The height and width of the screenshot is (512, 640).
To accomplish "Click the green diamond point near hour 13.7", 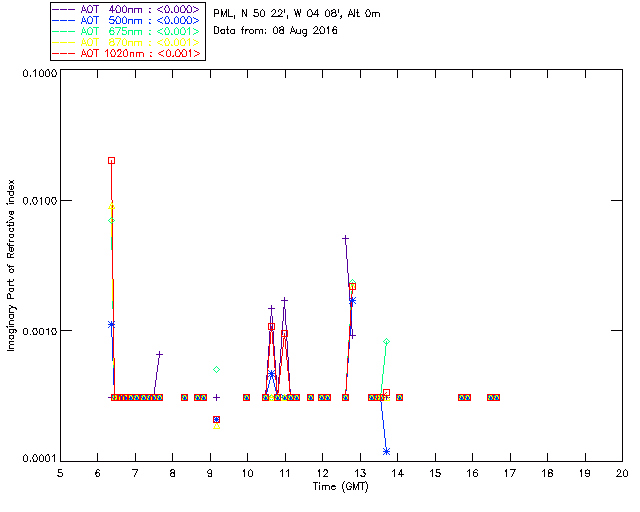I will 387,341.
